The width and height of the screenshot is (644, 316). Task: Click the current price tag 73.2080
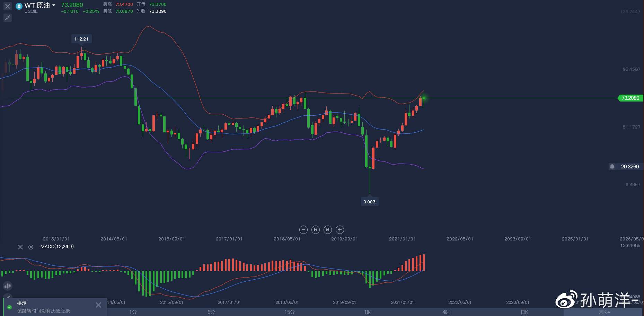pos(630,98)
